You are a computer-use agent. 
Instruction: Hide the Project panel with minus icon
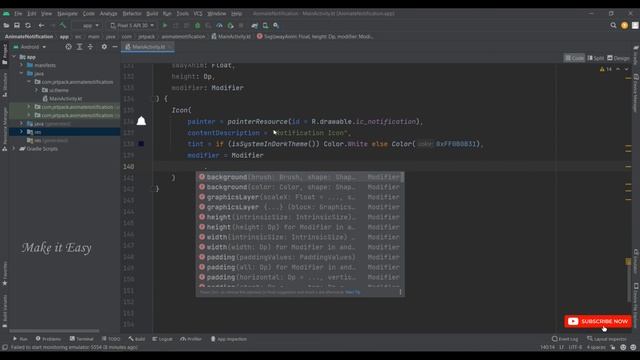115,47
